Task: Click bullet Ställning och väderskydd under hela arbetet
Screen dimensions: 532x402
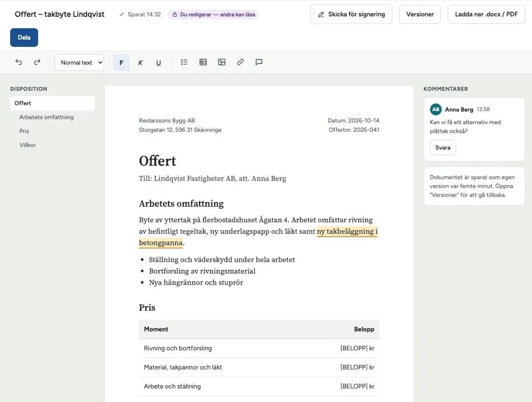Action: tap(222, 260)
